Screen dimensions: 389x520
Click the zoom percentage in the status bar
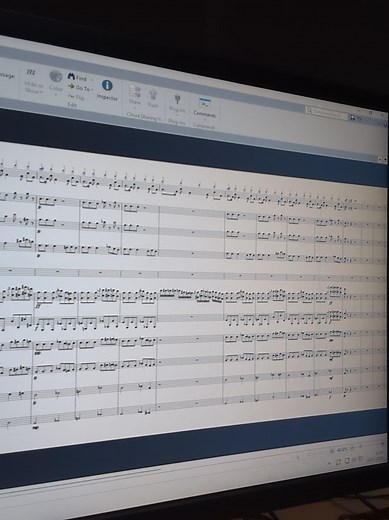coord(342,449)
